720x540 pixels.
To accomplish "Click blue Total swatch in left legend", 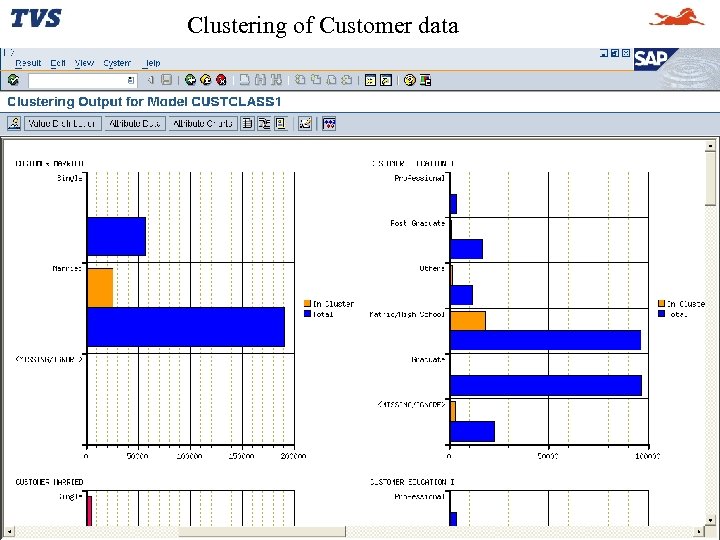I will [x=307, y=314].
